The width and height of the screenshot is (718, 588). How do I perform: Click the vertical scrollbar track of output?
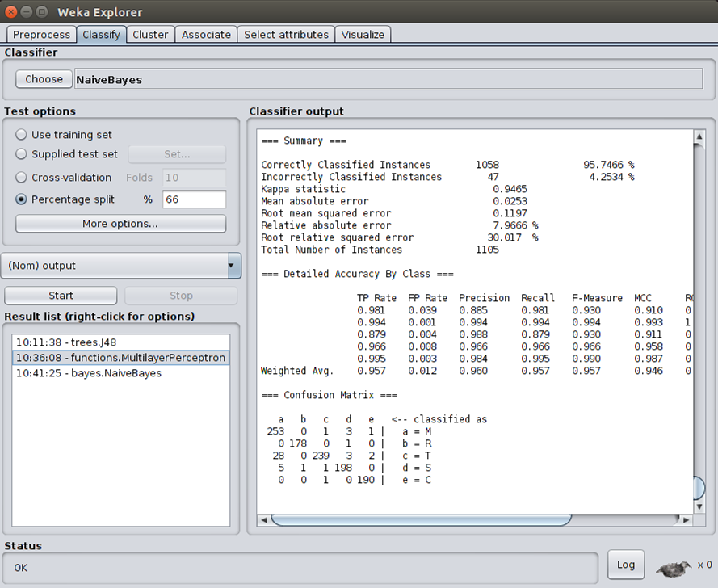699,321
